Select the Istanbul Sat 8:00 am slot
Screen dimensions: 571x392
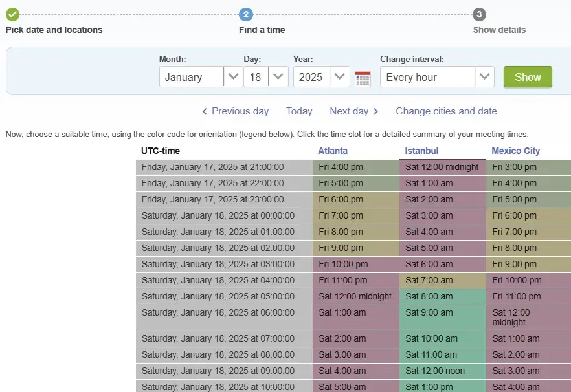[442, 296]
